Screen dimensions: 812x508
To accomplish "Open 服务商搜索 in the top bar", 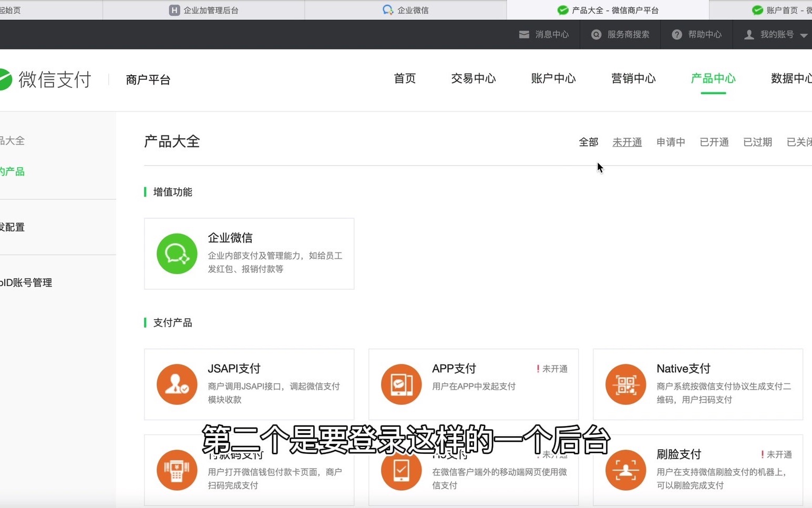I will point(620,35).
